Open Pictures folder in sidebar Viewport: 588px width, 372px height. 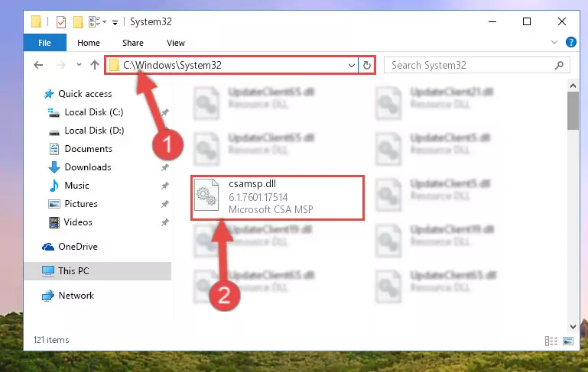pyautogui.click(x=80, y=204)
